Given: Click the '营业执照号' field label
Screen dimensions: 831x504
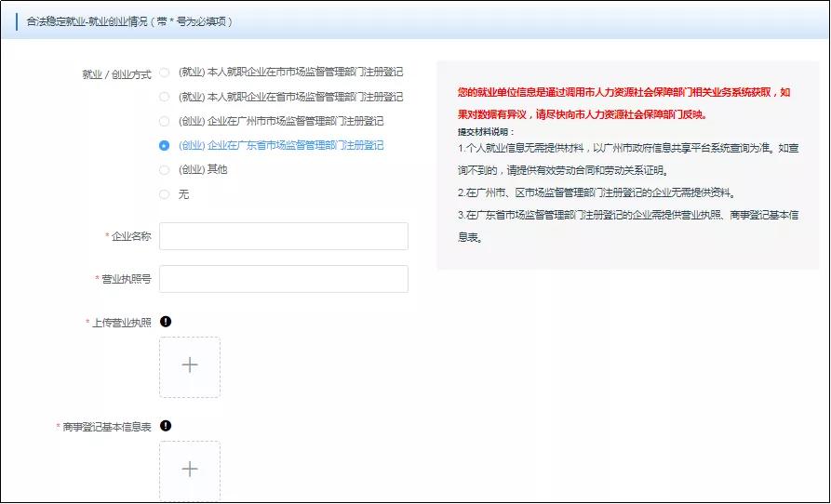Looking at the screenshot, I should click(127, 279).
